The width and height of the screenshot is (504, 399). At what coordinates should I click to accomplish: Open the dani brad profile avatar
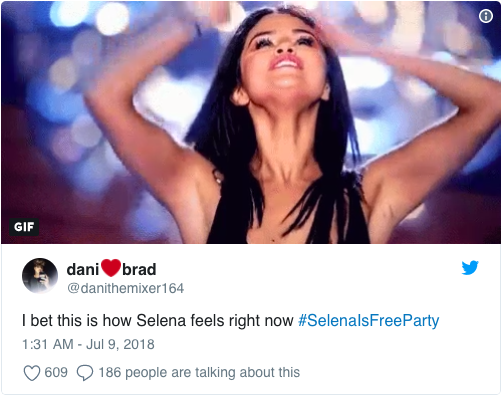(40, 276)
